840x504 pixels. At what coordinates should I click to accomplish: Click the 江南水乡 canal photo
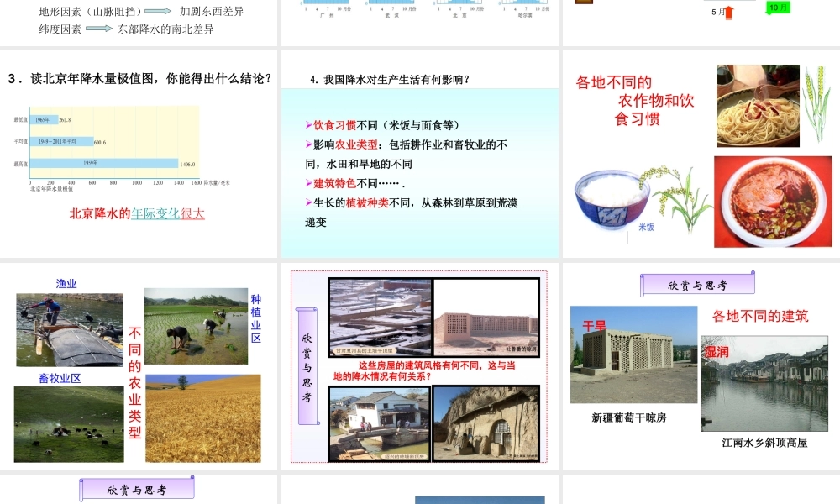[764, 384]
